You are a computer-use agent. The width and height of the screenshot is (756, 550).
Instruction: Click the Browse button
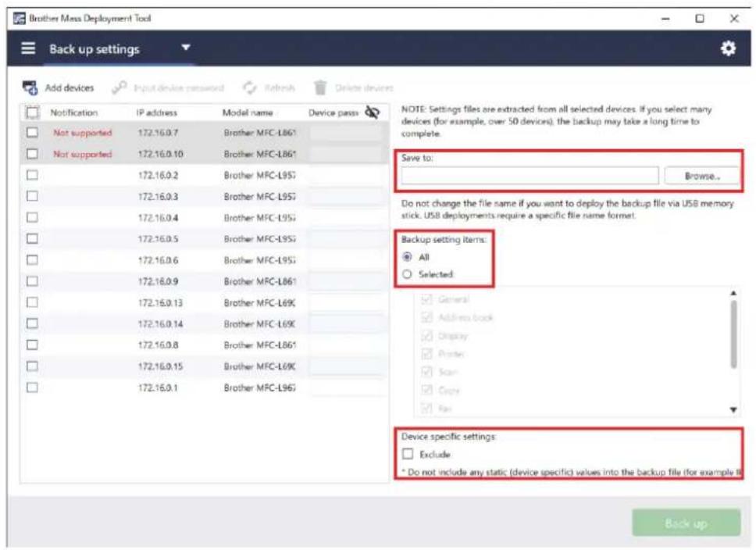(x=701, y=176)
